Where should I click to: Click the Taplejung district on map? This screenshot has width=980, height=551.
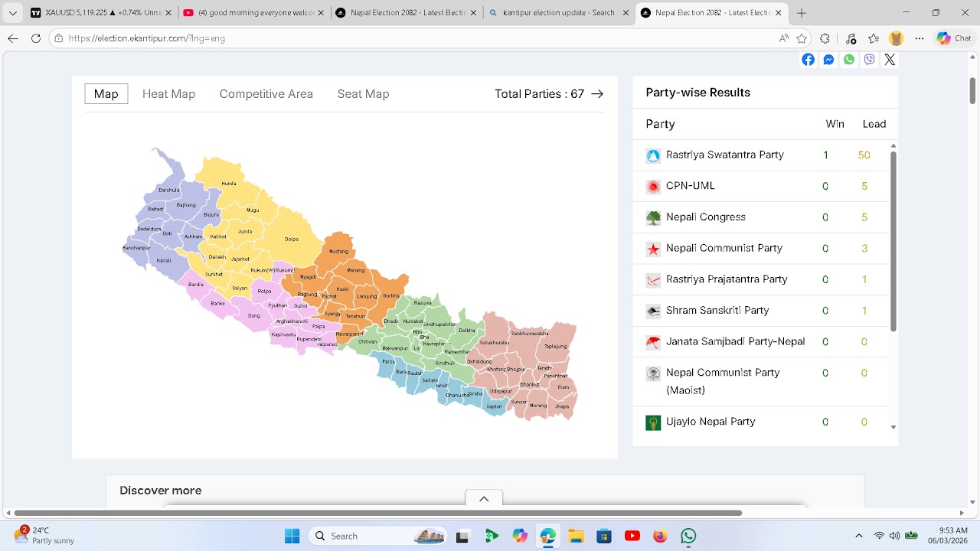click(x=555, y=346)
